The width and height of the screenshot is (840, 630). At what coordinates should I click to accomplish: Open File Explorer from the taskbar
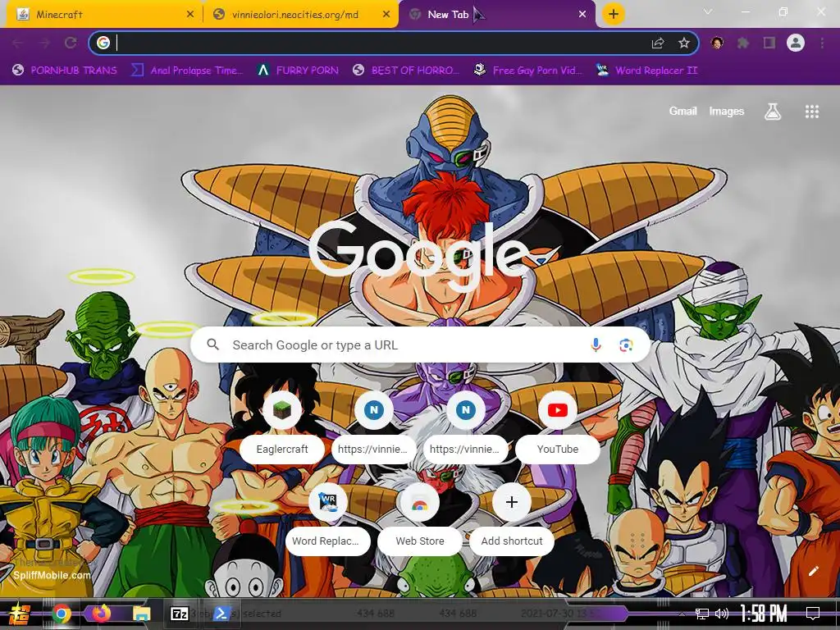point(141,614)
